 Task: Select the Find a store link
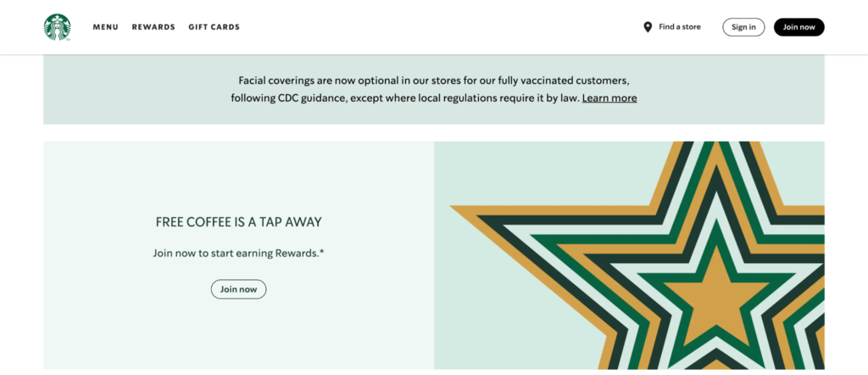click(679, 27)
